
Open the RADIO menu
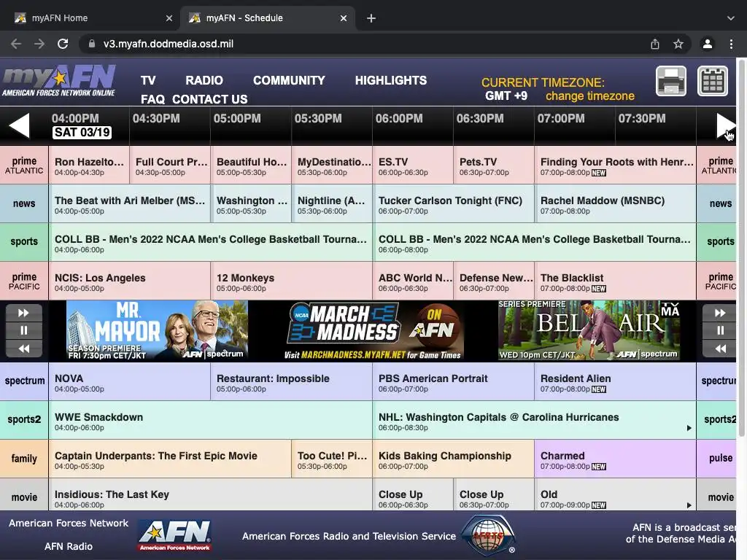click(204, 80)
